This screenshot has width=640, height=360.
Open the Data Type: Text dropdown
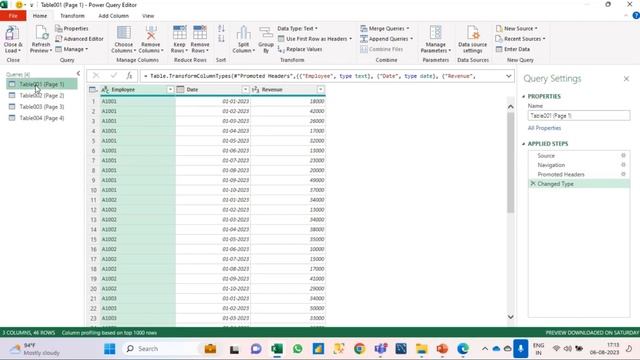click(298, 29)
